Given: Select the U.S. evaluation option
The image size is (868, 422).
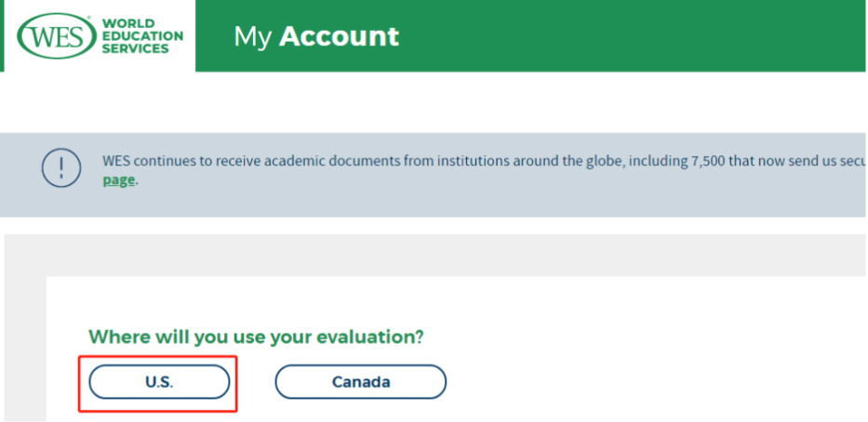Looking at the screenshot, I should (159, 381).
